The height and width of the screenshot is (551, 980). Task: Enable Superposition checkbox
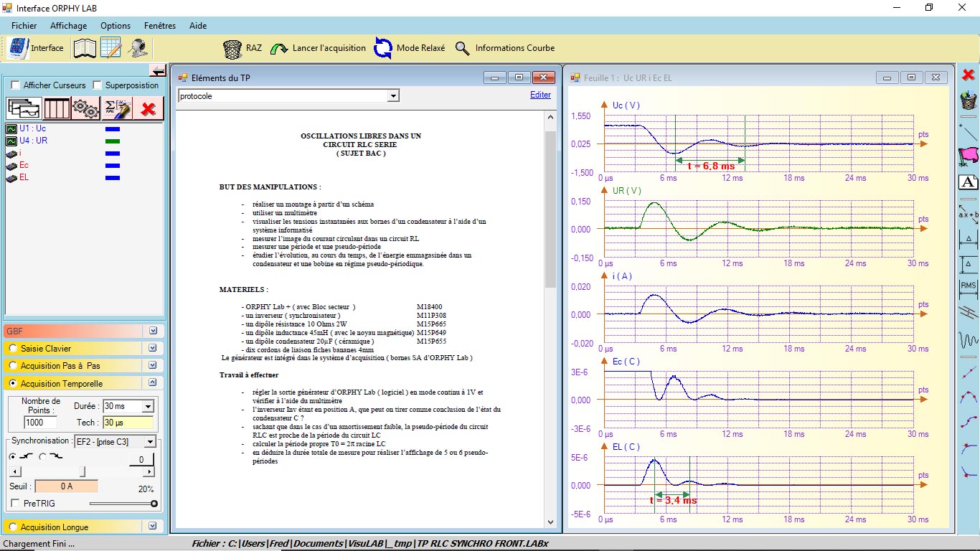[98, 85]
